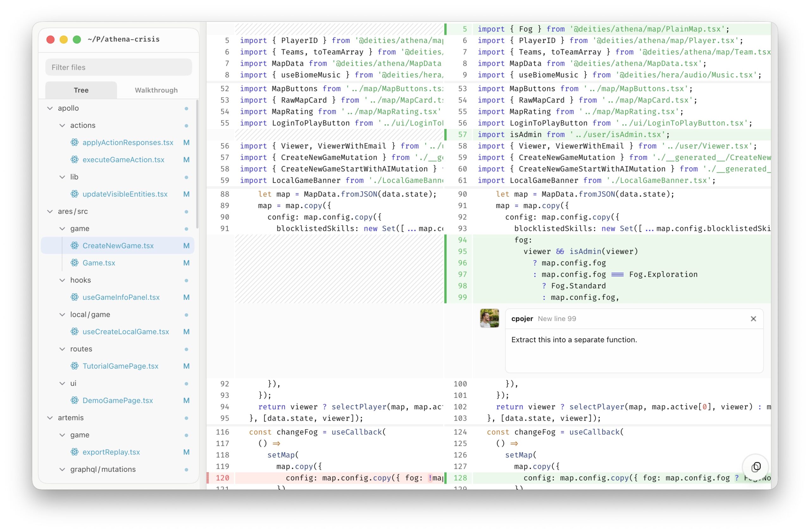
Task: Switch to the Walkthrough tab
Action: point(156,90)
